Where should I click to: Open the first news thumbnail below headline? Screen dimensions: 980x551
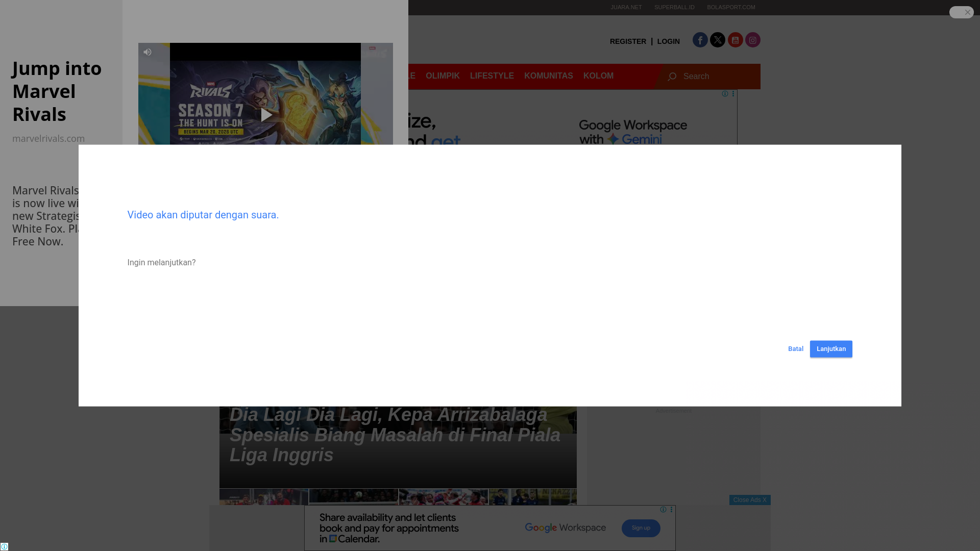coord(264,497)
